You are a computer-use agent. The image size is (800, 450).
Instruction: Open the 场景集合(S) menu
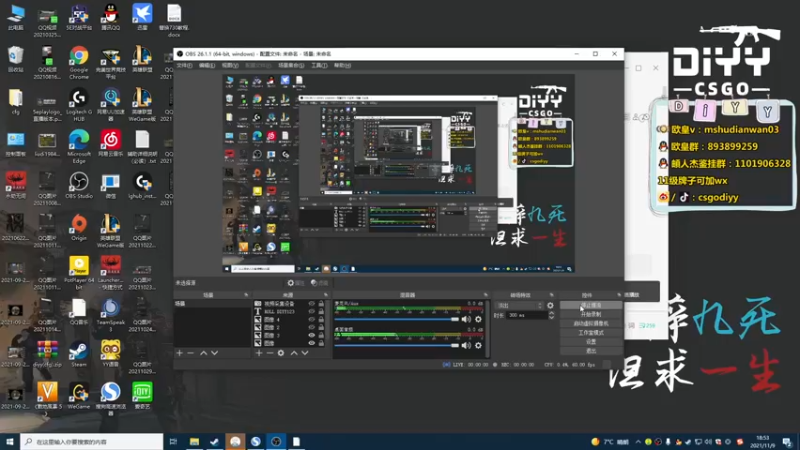click(291, 65)
